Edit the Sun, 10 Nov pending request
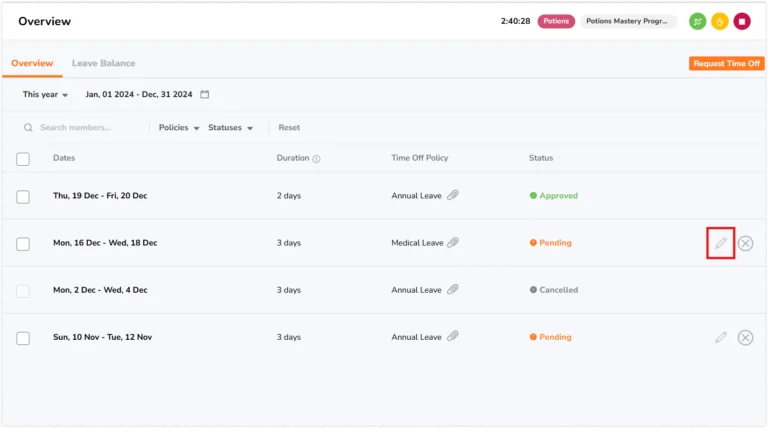The height and width of the screenshot is (428, 768). point(720,337)
